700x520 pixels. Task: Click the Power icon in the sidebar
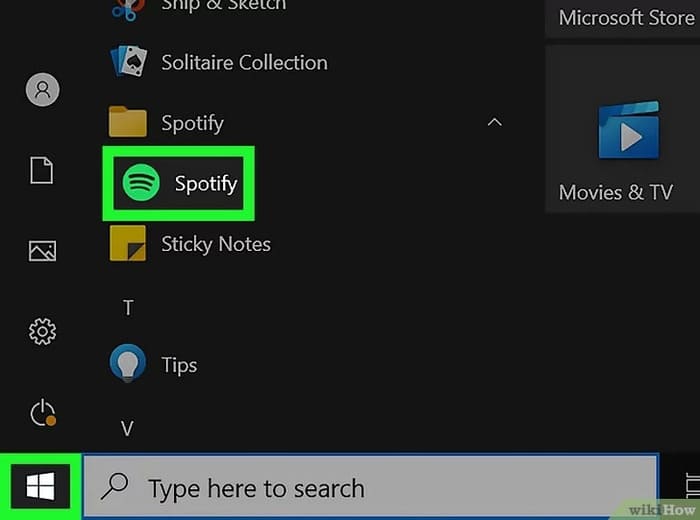click(x=42, y=412)
